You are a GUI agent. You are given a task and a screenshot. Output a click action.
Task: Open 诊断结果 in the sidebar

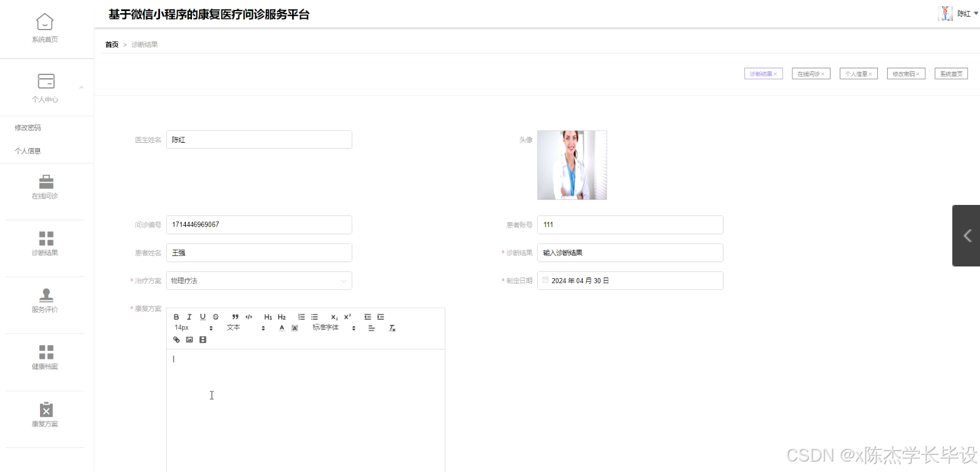45,244
